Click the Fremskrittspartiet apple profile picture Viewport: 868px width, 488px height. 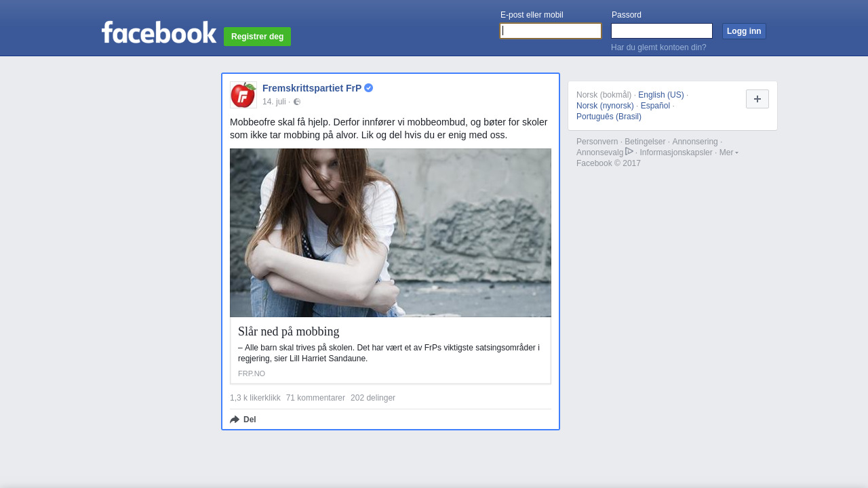tap(243, 95)
